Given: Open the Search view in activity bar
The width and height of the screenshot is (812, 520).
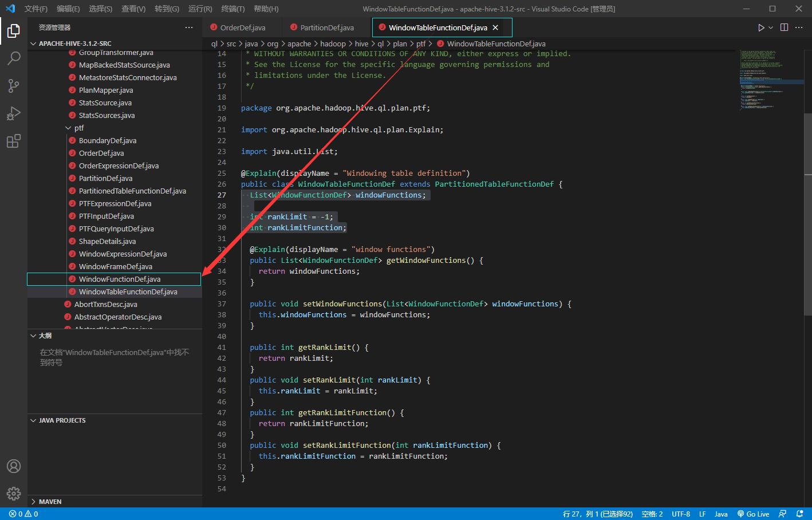Looking at the screenshot, I should 14,58.
